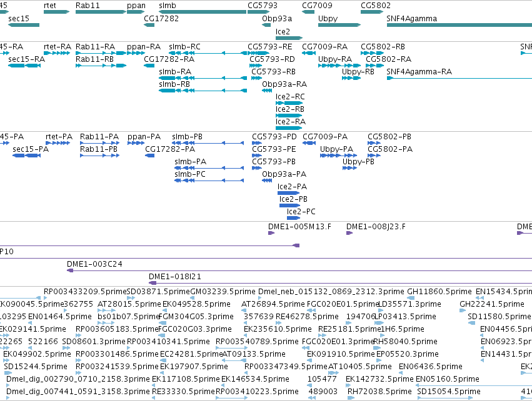
Task: Select EST GH11860.5prime
Action: 439,292
